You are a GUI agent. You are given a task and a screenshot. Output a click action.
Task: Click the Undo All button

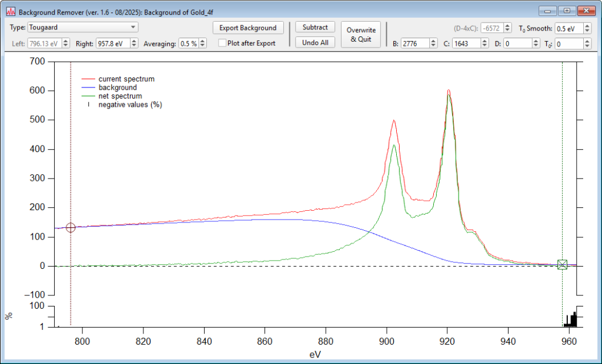315,43
